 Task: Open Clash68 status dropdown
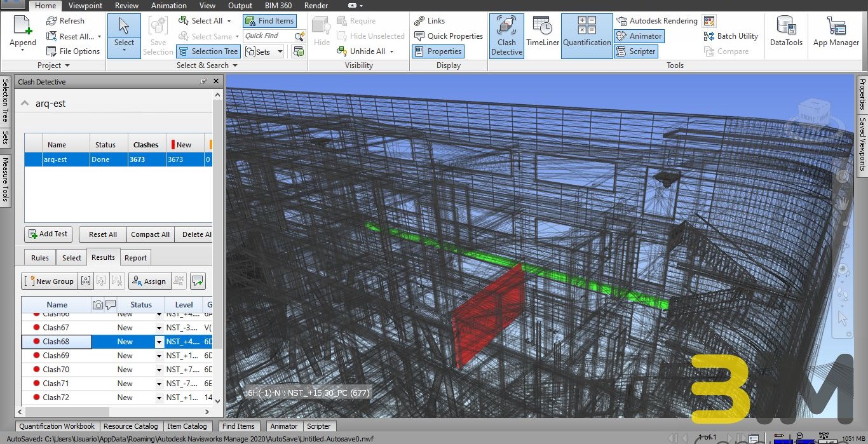point(159,342)
